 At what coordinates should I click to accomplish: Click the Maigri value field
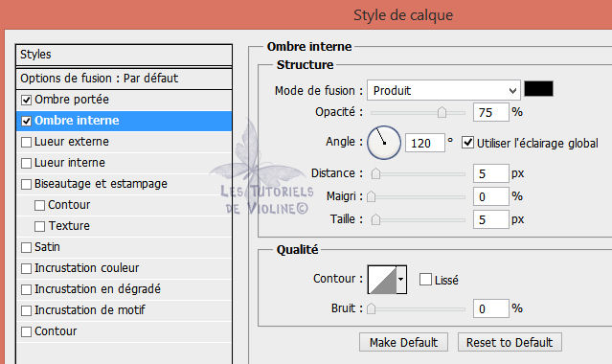pyautogui.click(x=490, y=196)
